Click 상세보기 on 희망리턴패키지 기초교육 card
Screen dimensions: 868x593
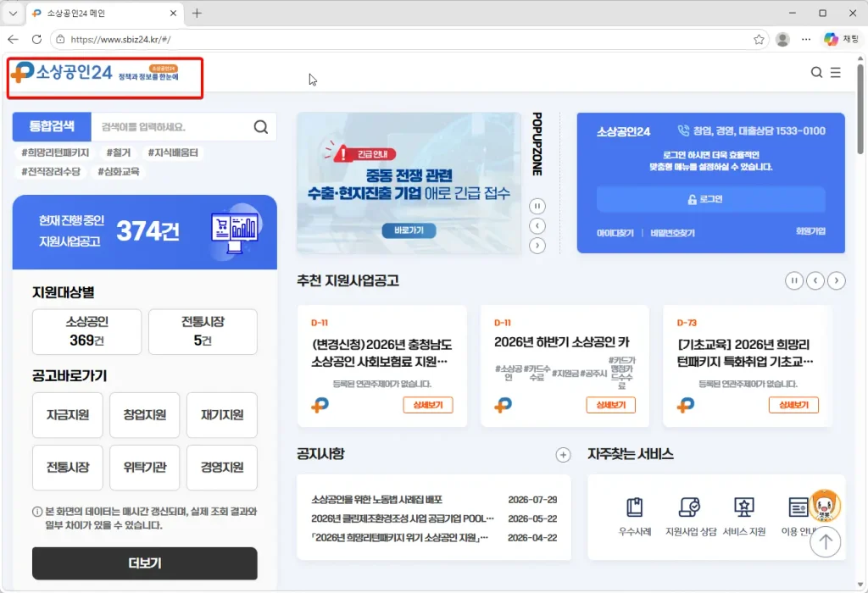point(793,405)
